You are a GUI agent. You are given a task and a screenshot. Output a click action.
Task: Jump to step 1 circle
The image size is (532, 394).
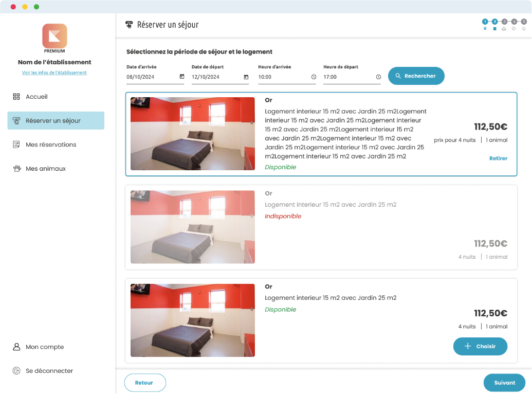pos(485,22)
